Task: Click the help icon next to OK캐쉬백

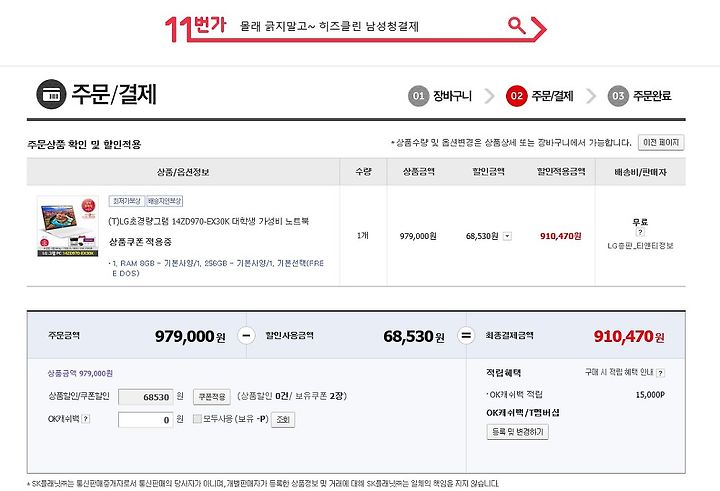Action: click(x=85, y=418)
